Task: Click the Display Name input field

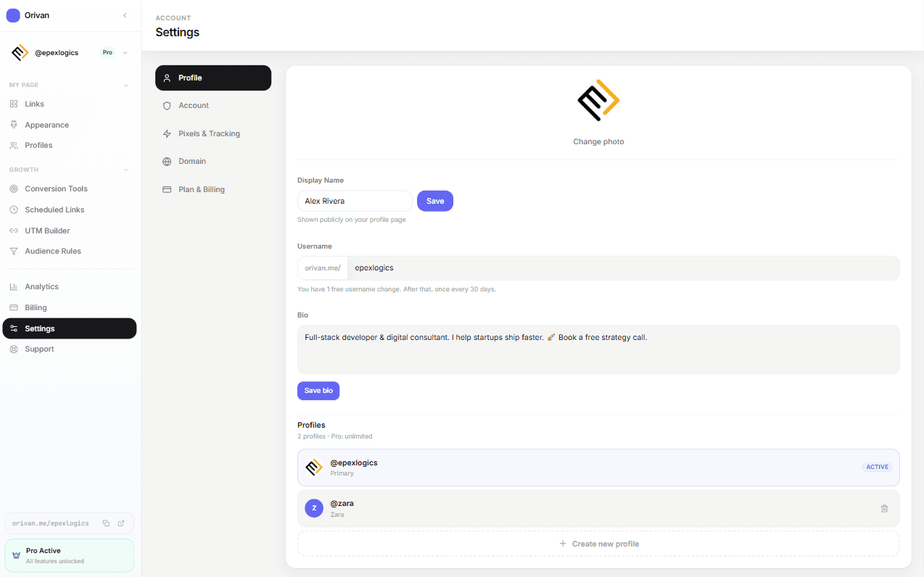Action: point(355,201)
